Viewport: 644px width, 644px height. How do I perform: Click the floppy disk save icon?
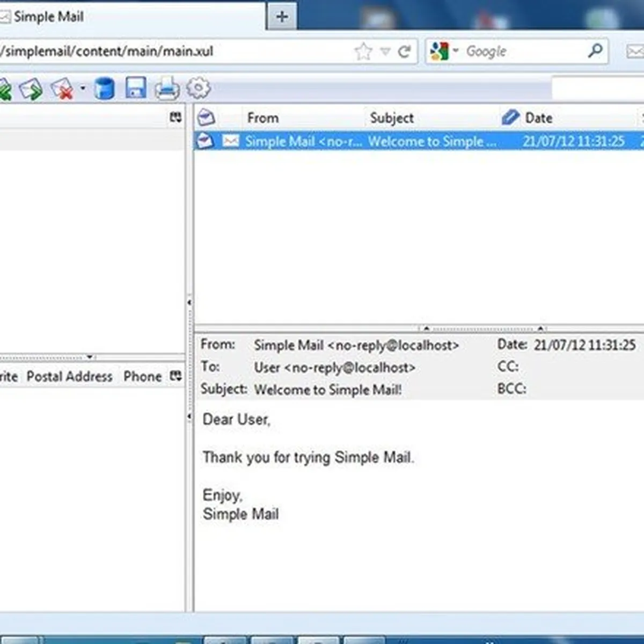pos(136,87)
